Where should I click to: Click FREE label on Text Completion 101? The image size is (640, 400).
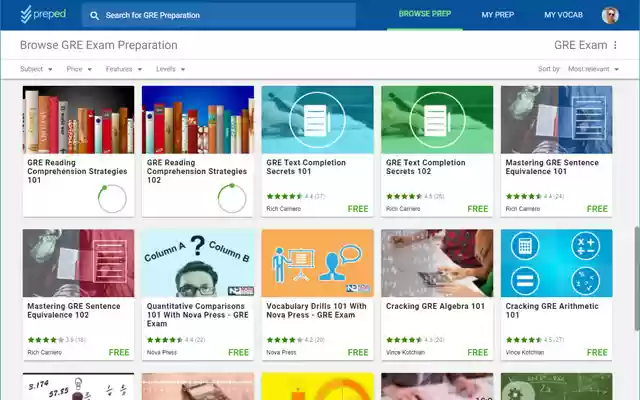[358, 209]
